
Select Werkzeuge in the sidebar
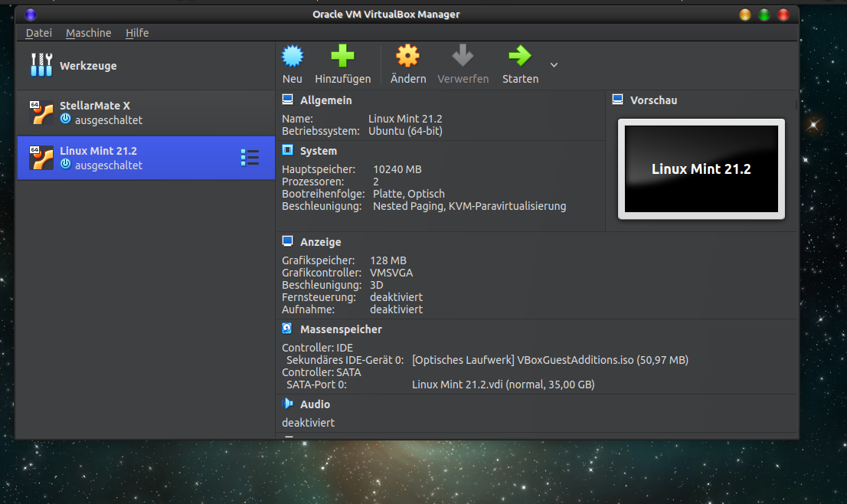point(146,65)
